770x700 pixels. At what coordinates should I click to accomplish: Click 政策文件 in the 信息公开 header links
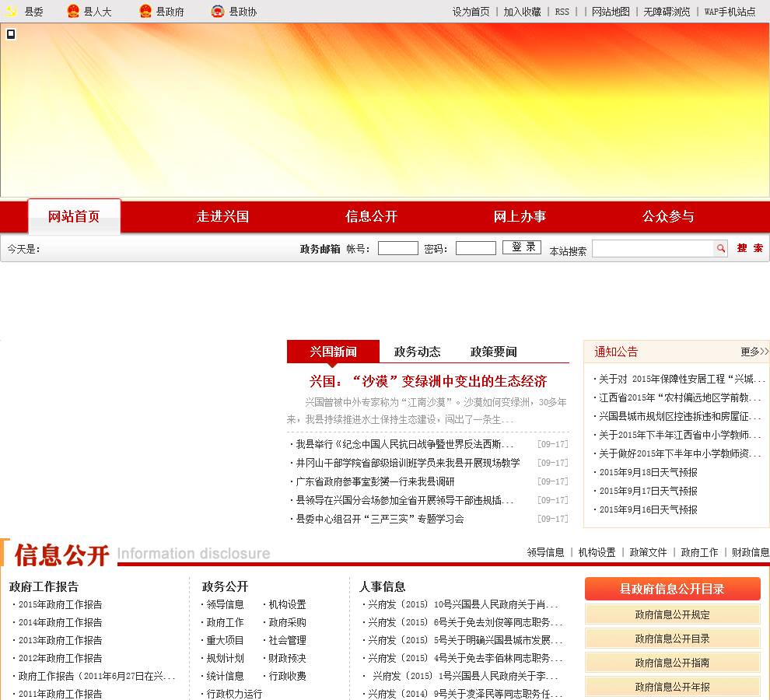pyautogui.click(x=648, y=553)
